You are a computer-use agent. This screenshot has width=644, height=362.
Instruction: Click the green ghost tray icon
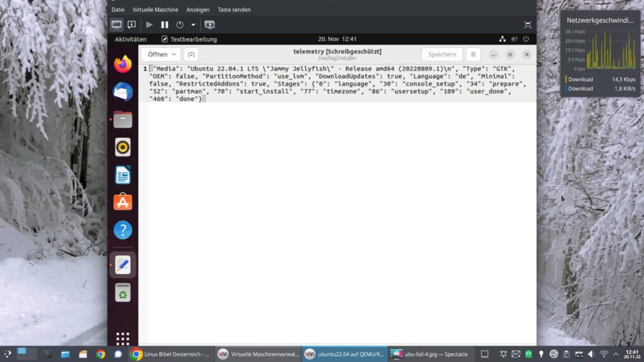(x=528, y=354)
